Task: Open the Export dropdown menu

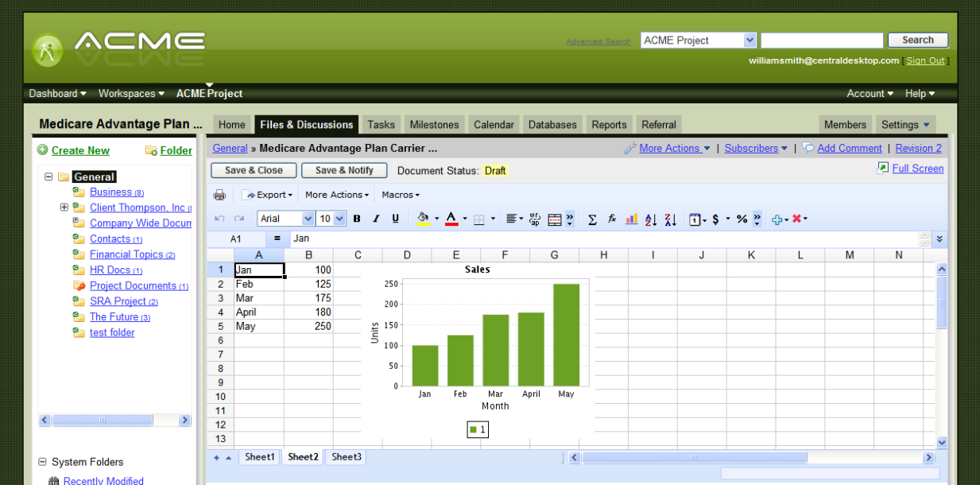Action: pos(269,195)
